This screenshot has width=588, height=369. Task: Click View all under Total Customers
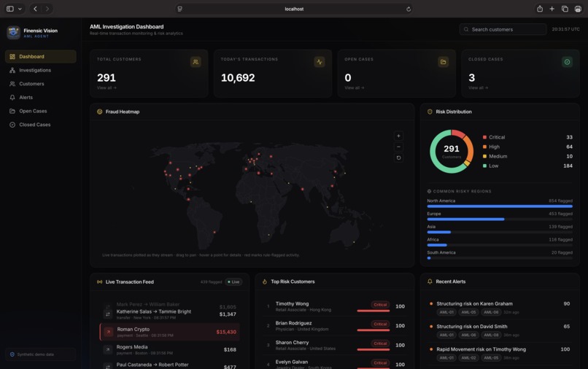107,88
